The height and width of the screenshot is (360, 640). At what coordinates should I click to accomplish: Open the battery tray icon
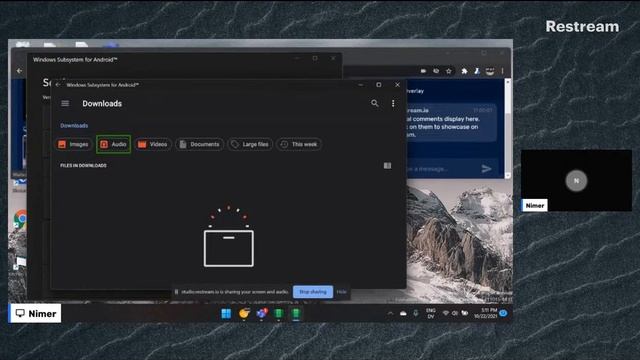click(x=464, y=313)
